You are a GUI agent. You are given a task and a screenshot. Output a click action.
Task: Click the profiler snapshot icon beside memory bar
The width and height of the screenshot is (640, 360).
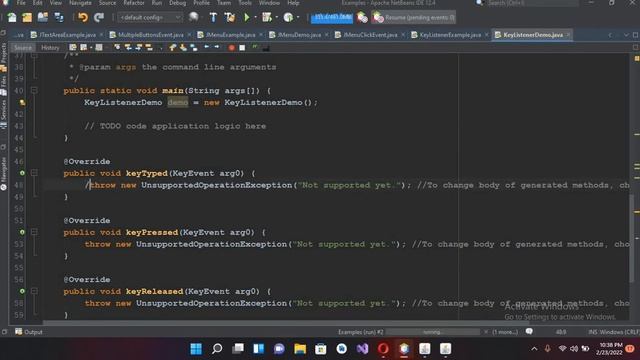[x=362, y=18]
